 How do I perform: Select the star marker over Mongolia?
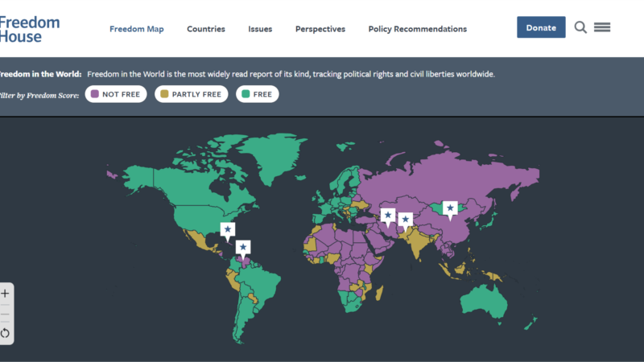(x=450, y=208)
